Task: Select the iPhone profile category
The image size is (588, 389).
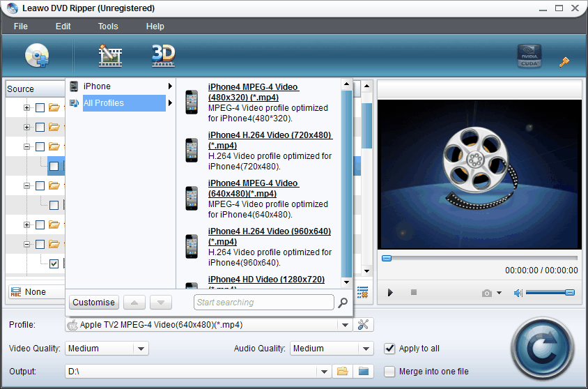Action: click(121, 86)
